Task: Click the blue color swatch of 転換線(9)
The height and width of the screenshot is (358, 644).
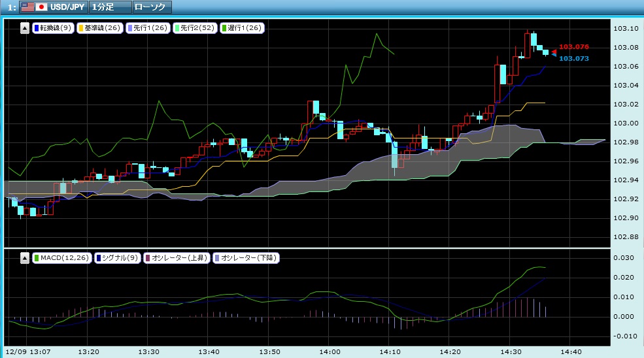Action: click(x=37, y=28)
